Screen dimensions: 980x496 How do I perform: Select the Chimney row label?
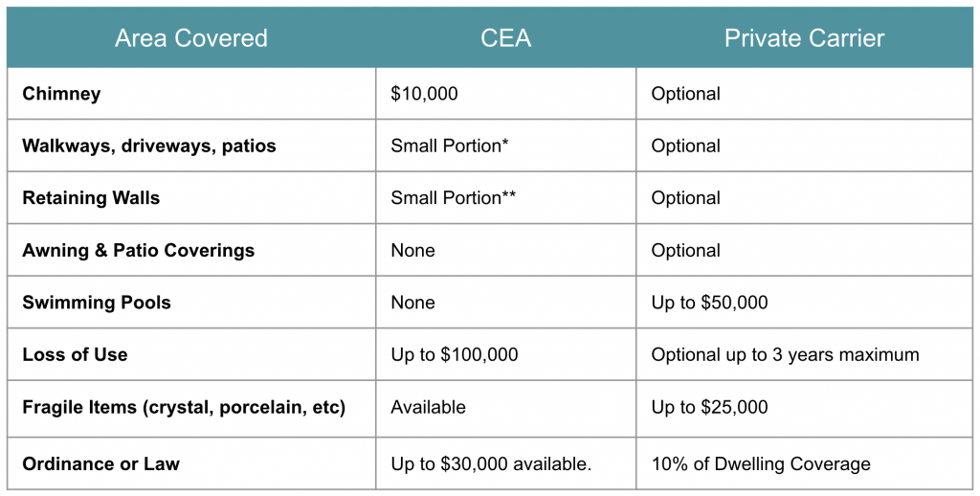[61, 94]
